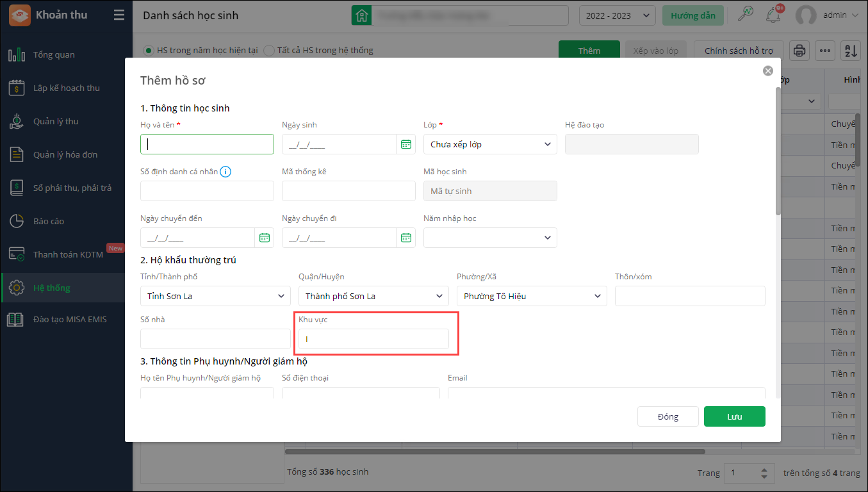Viewport: 868px width, 492px height.
Task: Open Đào tạo MISA EMIS page
Action: (x=70, y=319)
